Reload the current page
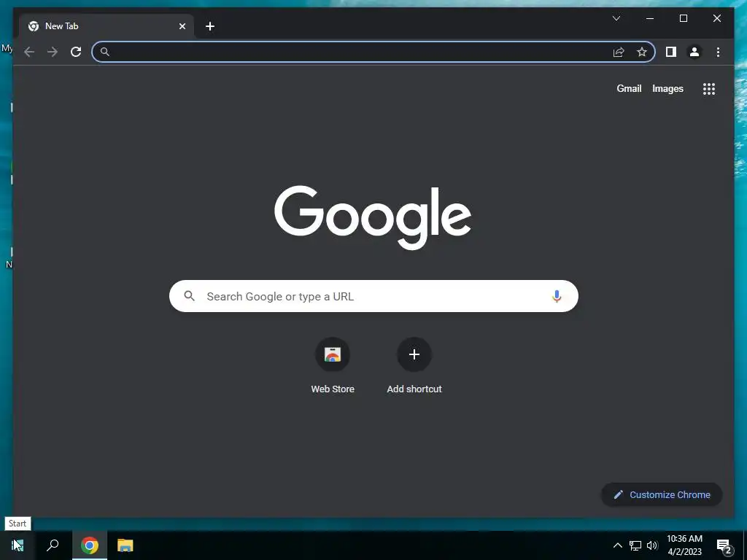 tap(76, 52)
